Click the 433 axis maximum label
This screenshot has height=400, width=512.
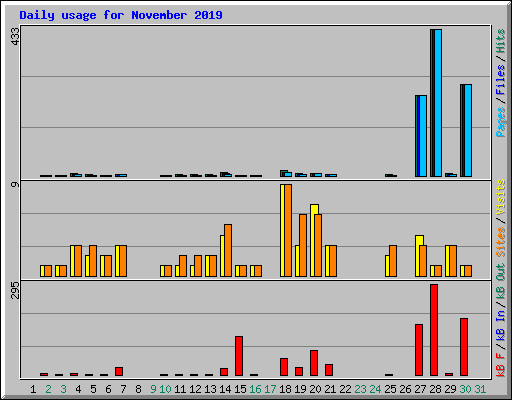(16, 36)
